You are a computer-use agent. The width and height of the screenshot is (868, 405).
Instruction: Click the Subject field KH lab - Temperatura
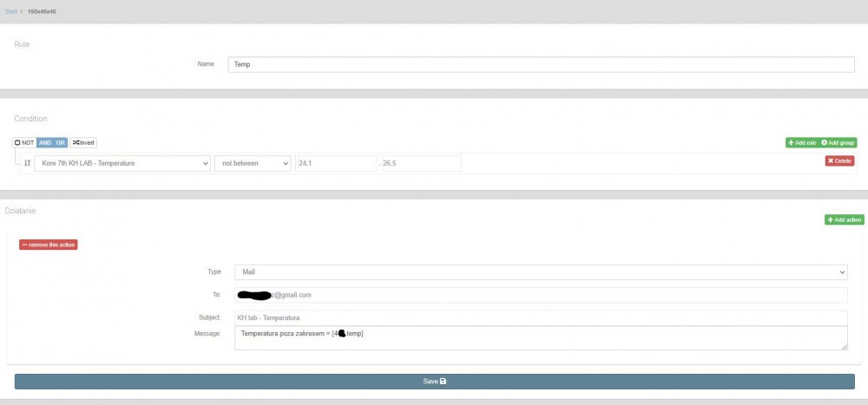tap(540, 317)
